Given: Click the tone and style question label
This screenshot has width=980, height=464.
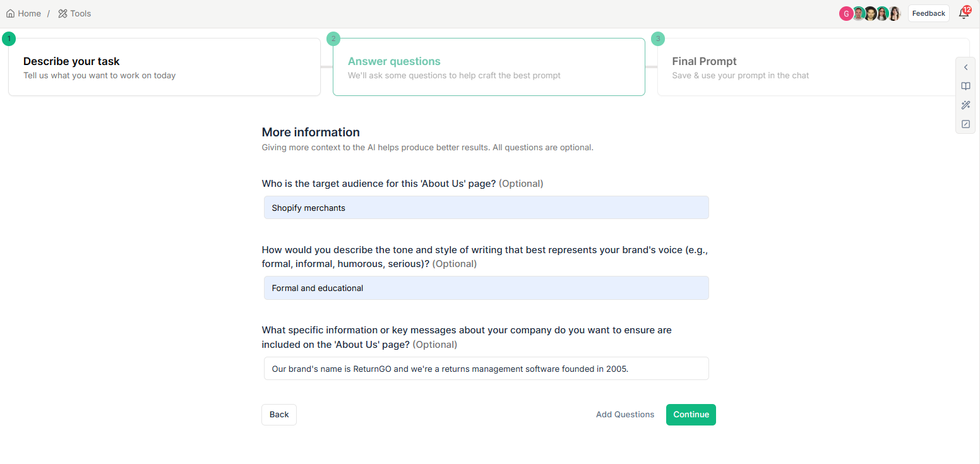Looking at the screenshot, I should click(x=485, y=257).
